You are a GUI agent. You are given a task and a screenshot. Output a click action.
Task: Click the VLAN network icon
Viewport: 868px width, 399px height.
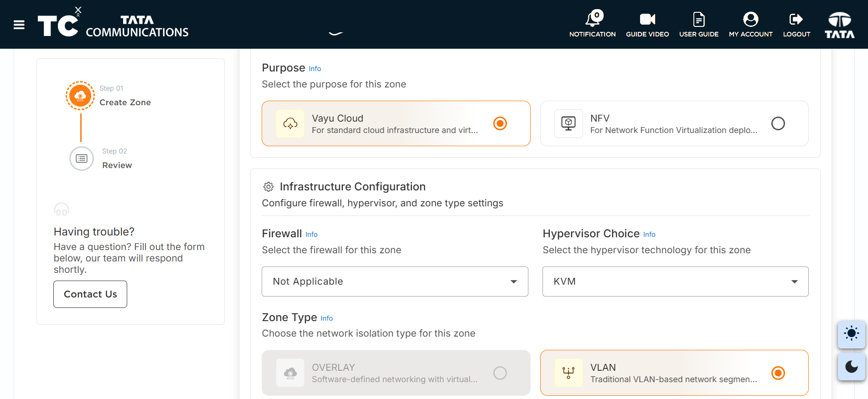pyautogui.click(x=568, y=373)
